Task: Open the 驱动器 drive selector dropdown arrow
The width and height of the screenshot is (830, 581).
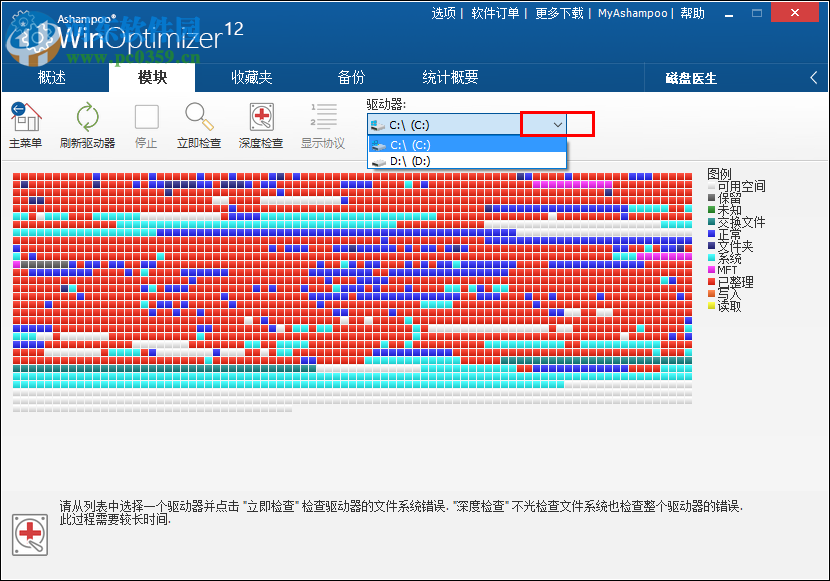Action: click(546, 124)
